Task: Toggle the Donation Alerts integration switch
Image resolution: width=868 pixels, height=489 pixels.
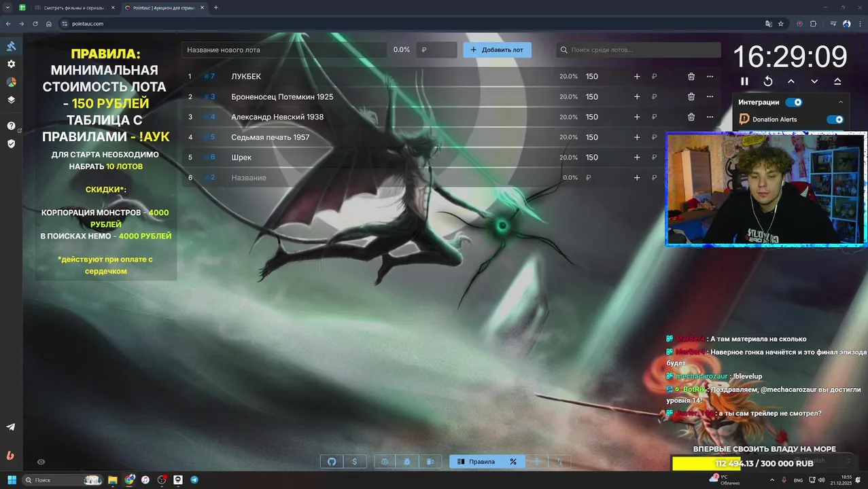Action: 835,120
